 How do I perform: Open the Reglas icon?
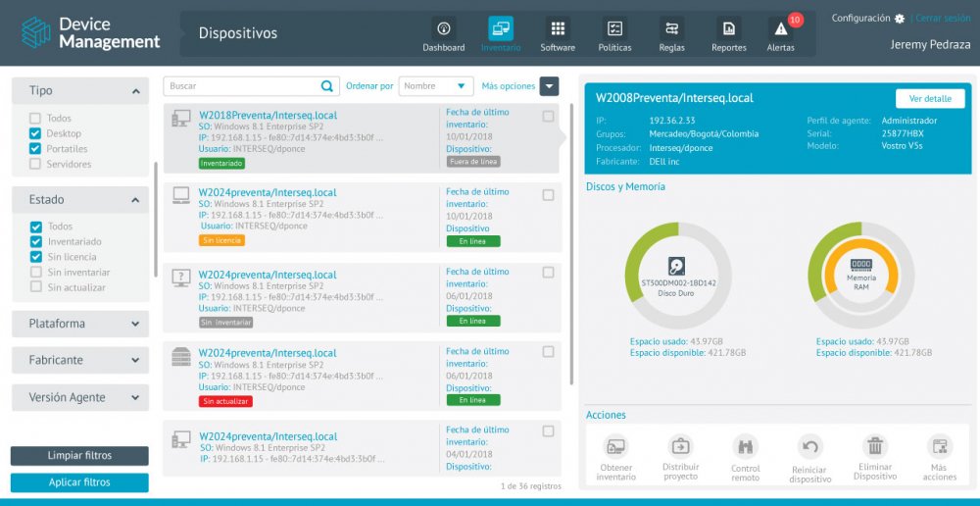point(671,29)
